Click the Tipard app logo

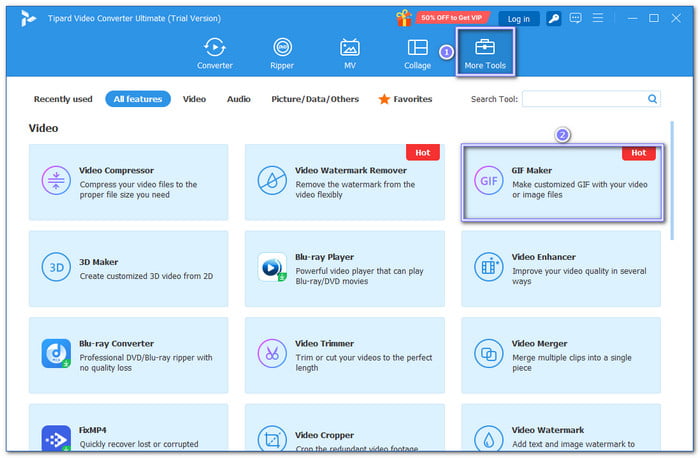pyautogui.click(x=28, y=18)
